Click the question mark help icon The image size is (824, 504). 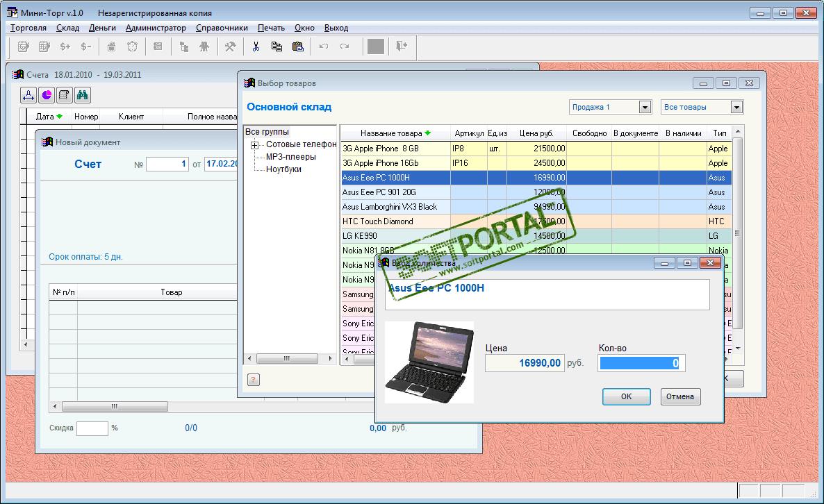pos(254,380)
